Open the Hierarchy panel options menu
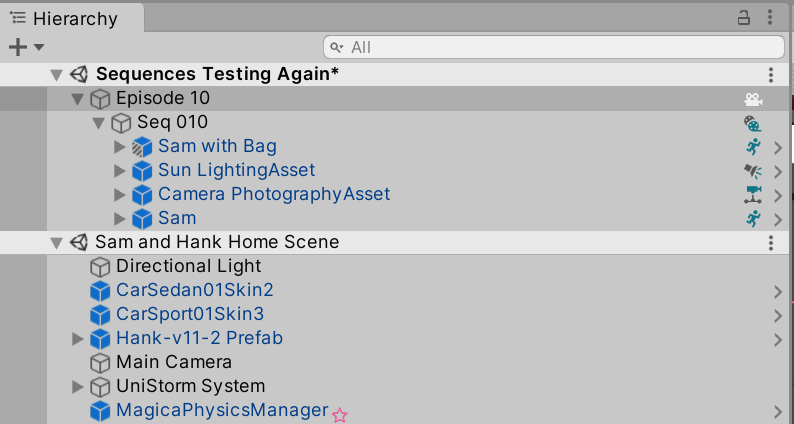The width and height of the screenshot is (794, 424). [770, 18]
